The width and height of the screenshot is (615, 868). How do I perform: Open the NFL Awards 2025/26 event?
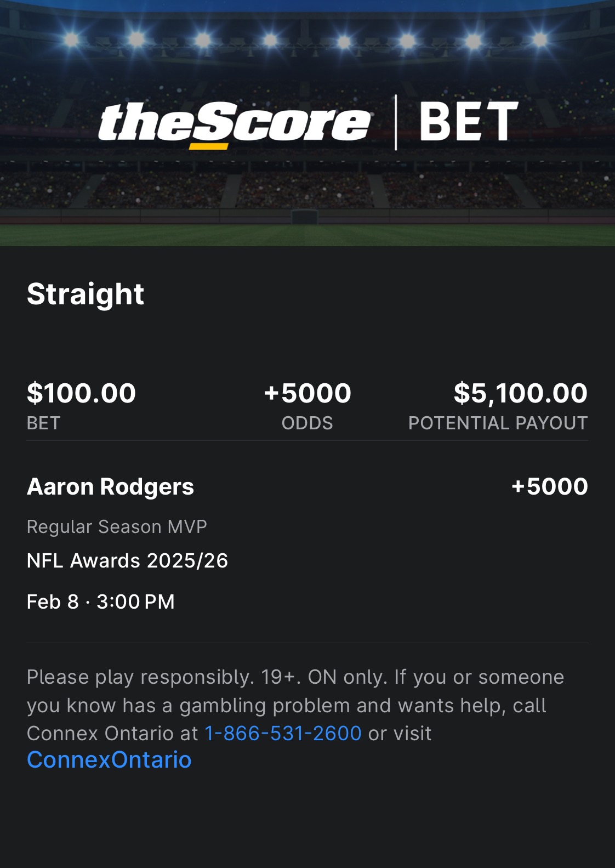pyautogui.click(x=127, y=560)
